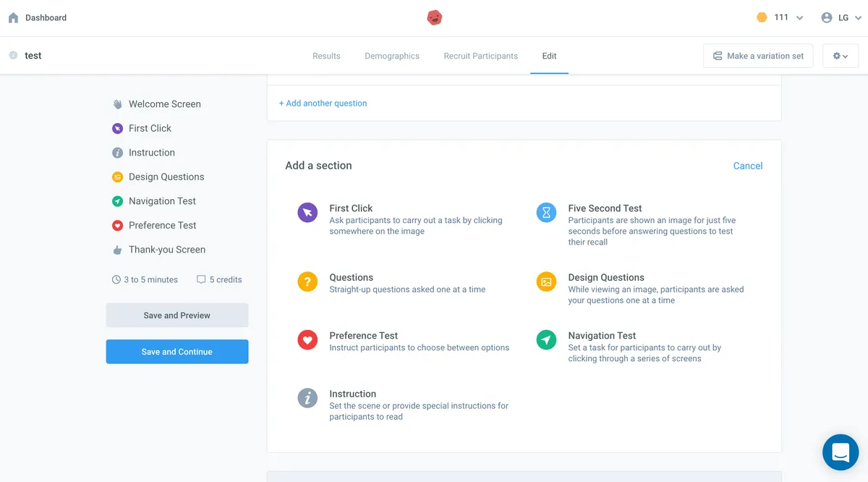Cancel adding a section
Screen dimensions: 868x482
[x=748, y=166]
